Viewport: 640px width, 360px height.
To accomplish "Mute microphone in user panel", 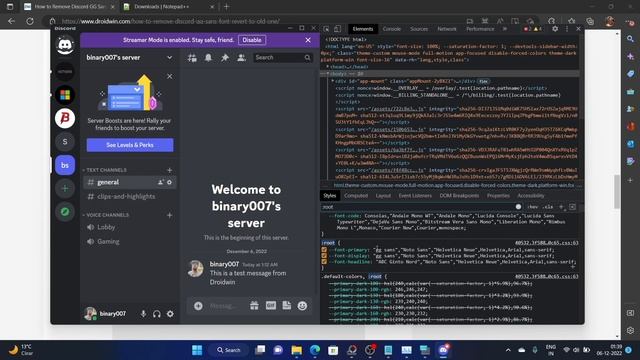I will (143, 314).
